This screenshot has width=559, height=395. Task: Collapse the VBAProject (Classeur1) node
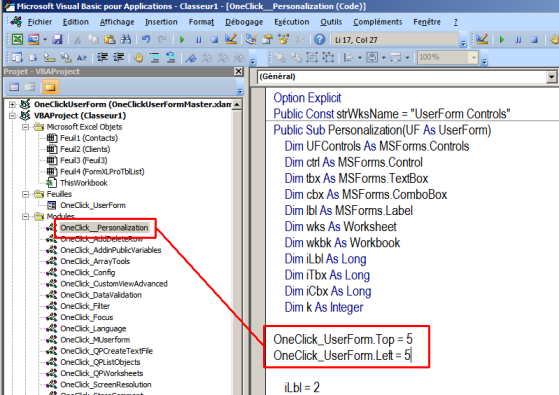click(x=12, y=116)
